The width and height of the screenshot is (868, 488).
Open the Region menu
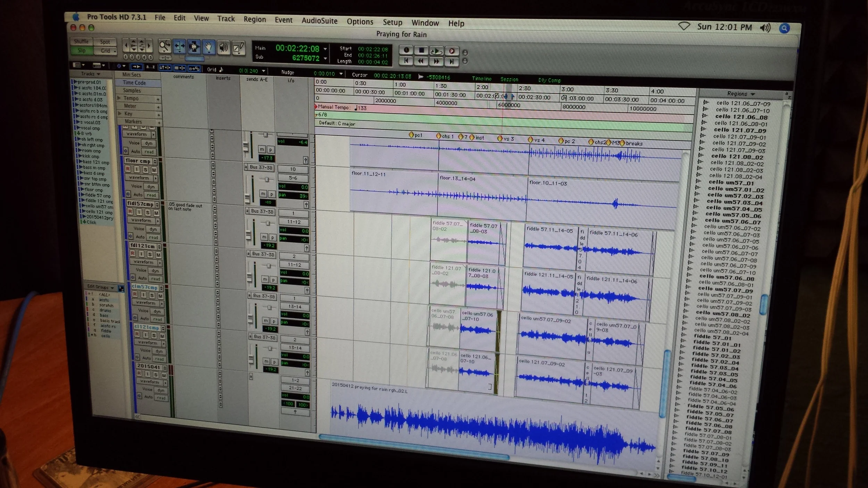[x=254, y=19]
